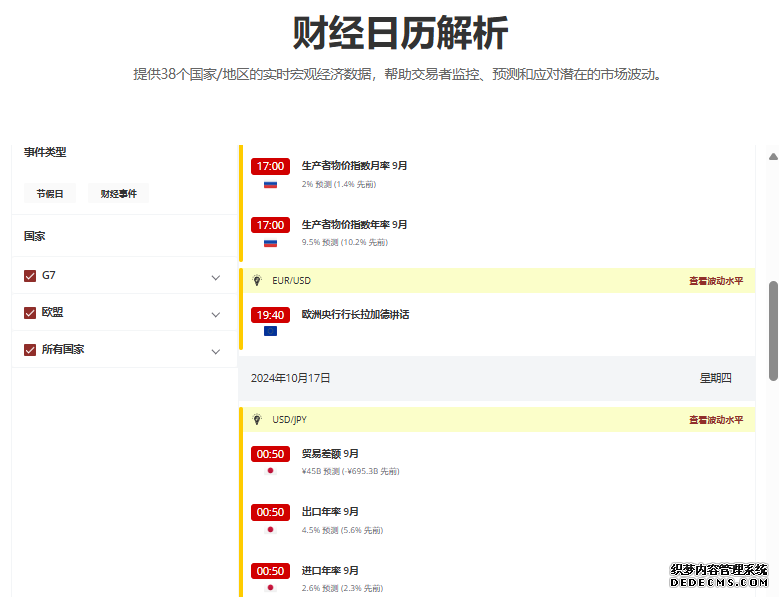This screenshot has width=779, height=597.
Task: Expand the 欧盟 country list chevron
Action: (216, 314)
